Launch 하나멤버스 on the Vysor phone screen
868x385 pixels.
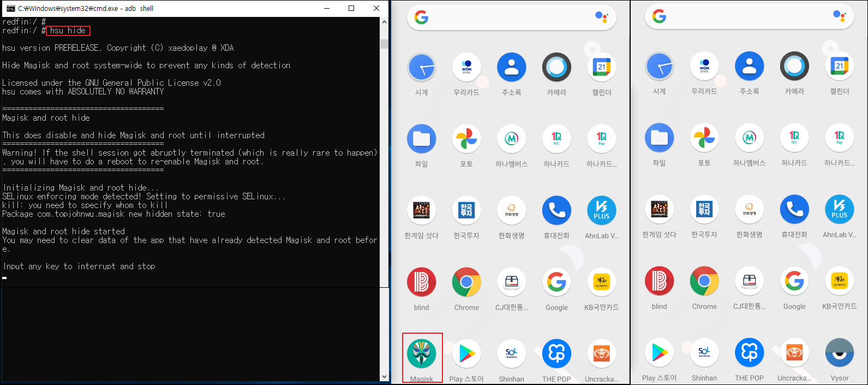pos(750,138)
